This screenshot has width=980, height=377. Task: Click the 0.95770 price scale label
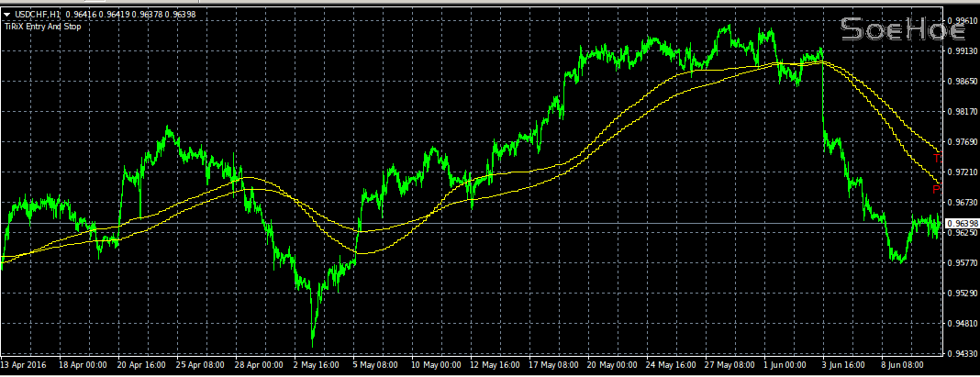(x=961, y=263)
